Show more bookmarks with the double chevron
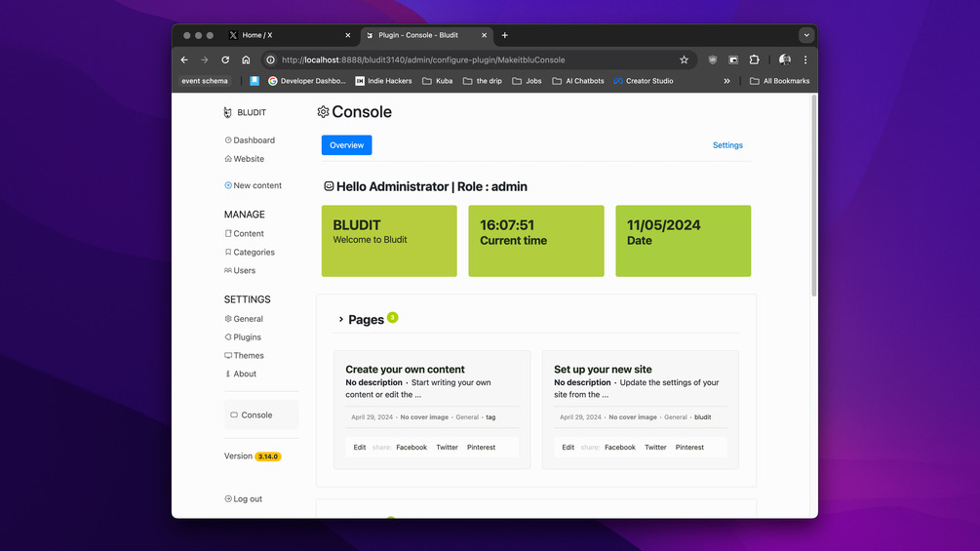980x551 pixels. click(x=726, y=81)
